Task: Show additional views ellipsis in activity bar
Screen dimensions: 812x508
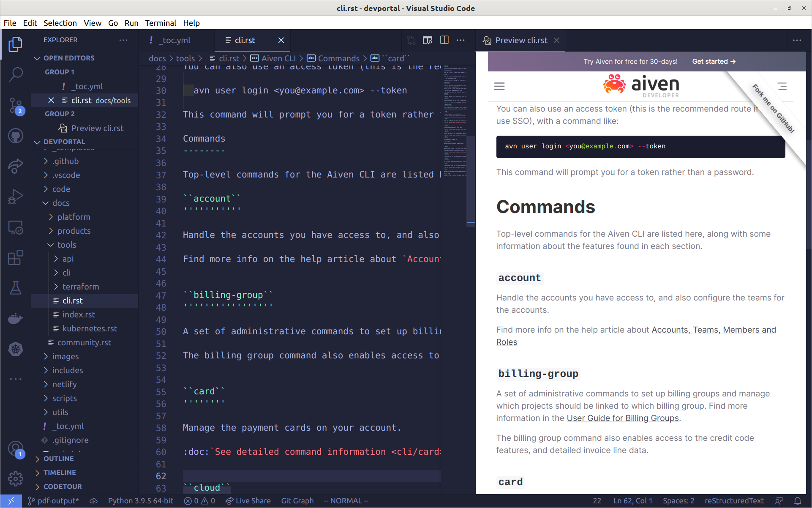Action: (16, 379)
